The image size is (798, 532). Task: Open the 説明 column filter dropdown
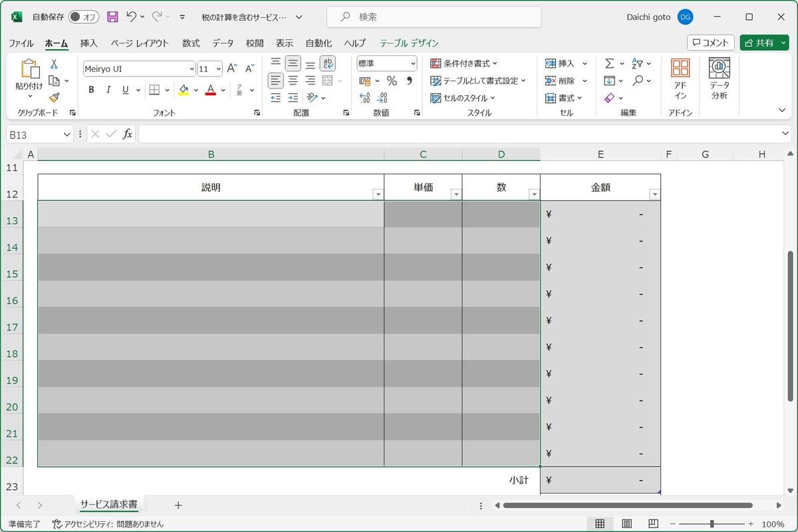tap(378, 194)
